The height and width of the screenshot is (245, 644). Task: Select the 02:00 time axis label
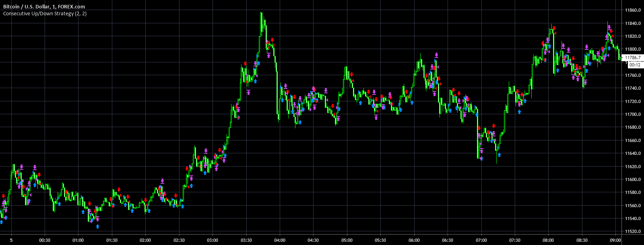pyautogui.click(x=145, y=240)
